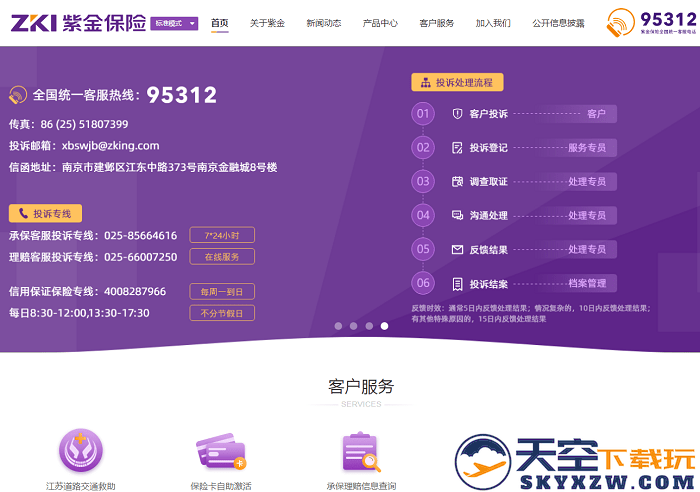Click the 客户投诉 step label
Viewport: 700px width, 492px height.
pos(488,114)
